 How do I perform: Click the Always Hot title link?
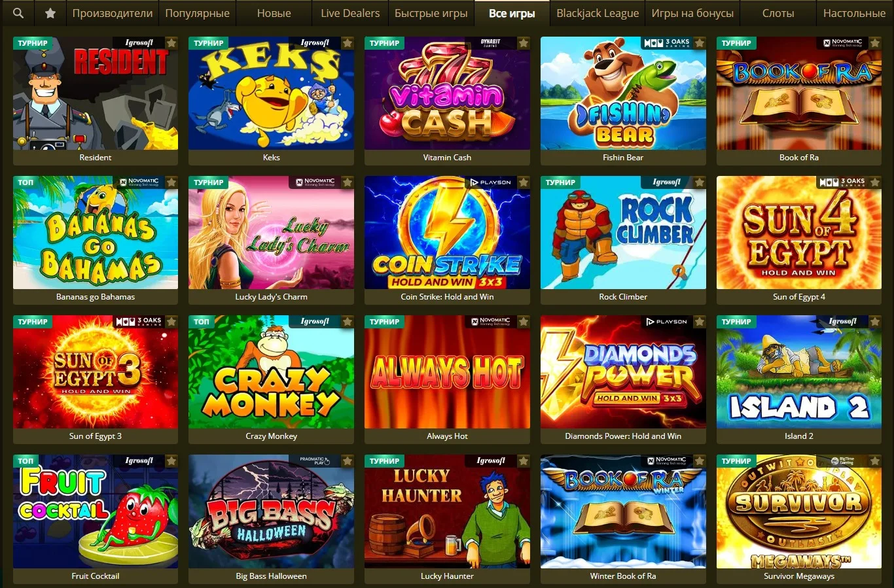(447, 436)
